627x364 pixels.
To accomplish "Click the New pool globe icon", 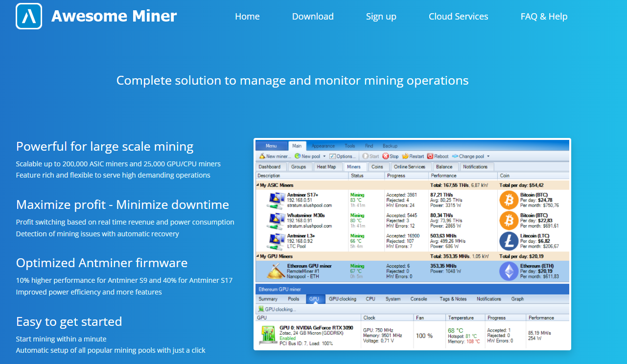I will point(298,156).
